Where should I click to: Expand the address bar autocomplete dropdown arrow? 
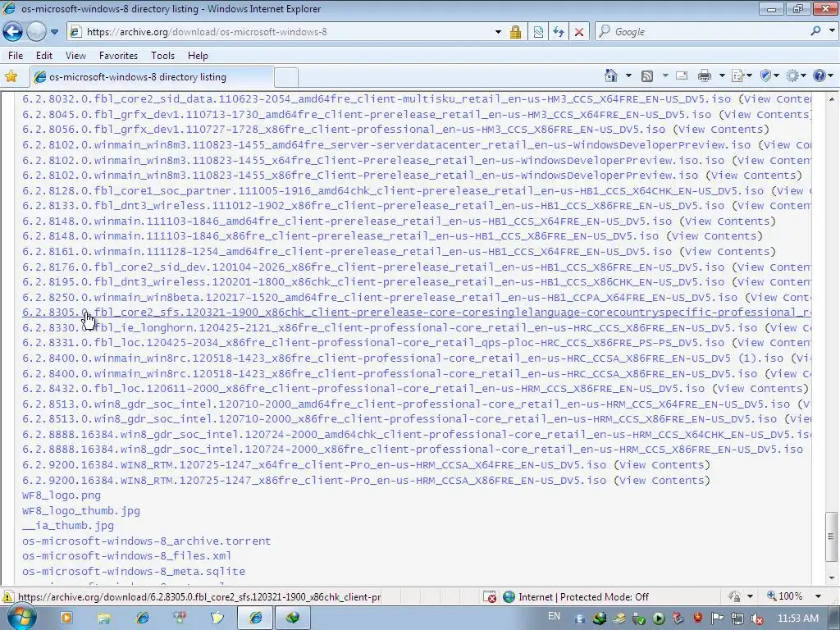click(498, 32)
